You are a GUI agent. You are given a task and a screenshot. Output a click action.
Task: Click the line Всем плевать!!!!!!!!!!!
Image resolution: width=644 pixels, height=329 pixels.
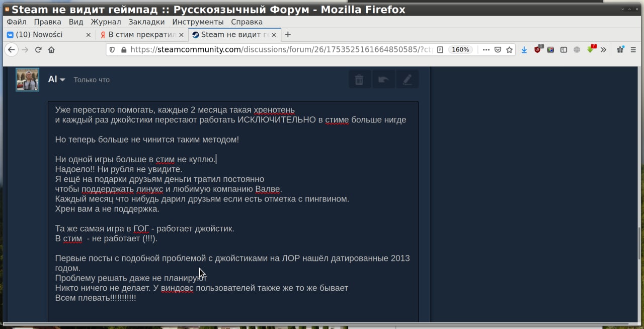(96, 298)
